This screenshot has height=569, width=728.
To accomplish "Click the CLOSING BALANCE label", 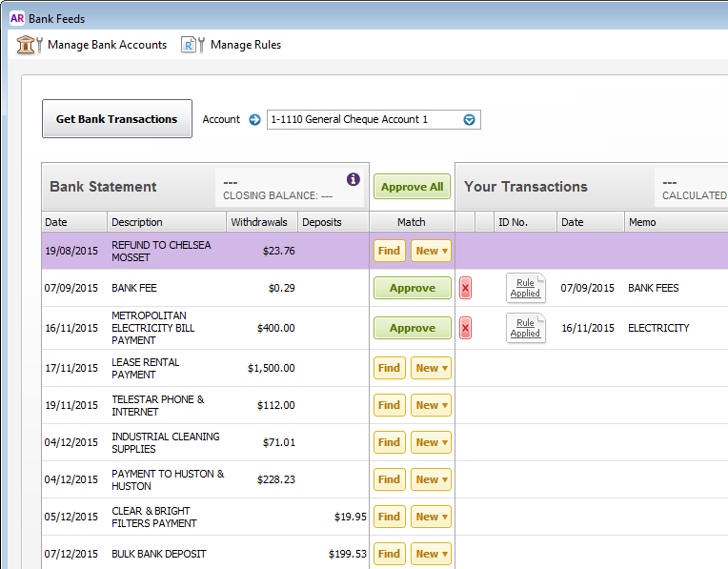I will tap(277, 195).
